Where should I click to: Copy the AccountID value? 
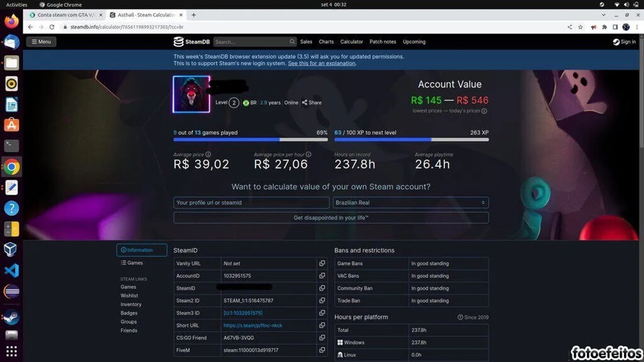(322, 275)
